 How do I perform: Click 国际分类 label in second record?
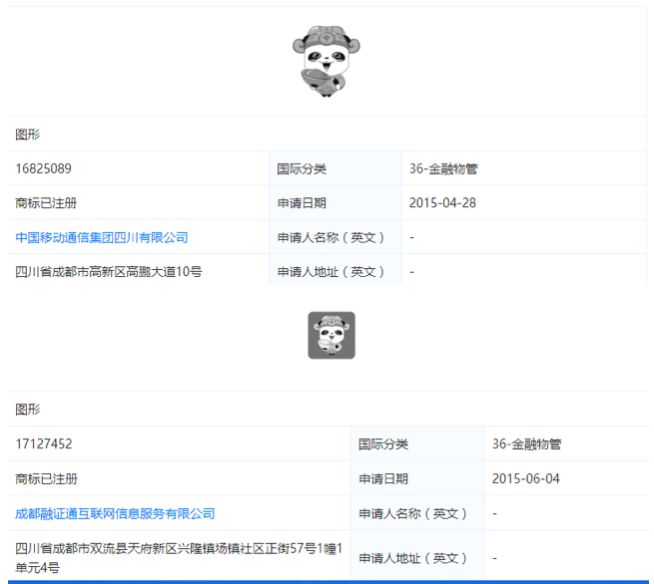point(383,444)
